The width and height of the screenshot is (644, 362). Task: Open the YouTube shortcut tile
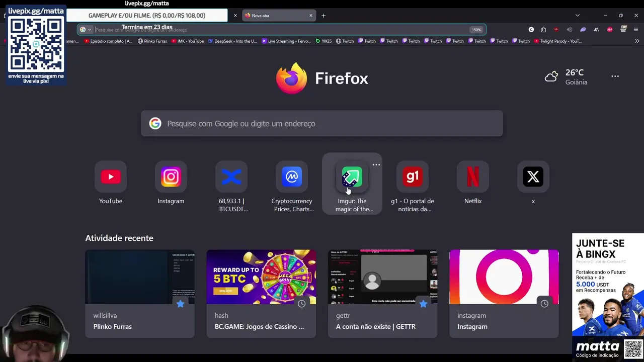[x=111, y=184]
